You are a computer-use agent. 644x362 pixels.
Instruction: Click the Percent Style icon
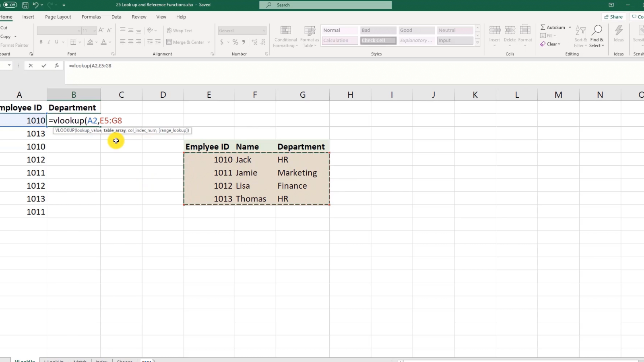235,42
